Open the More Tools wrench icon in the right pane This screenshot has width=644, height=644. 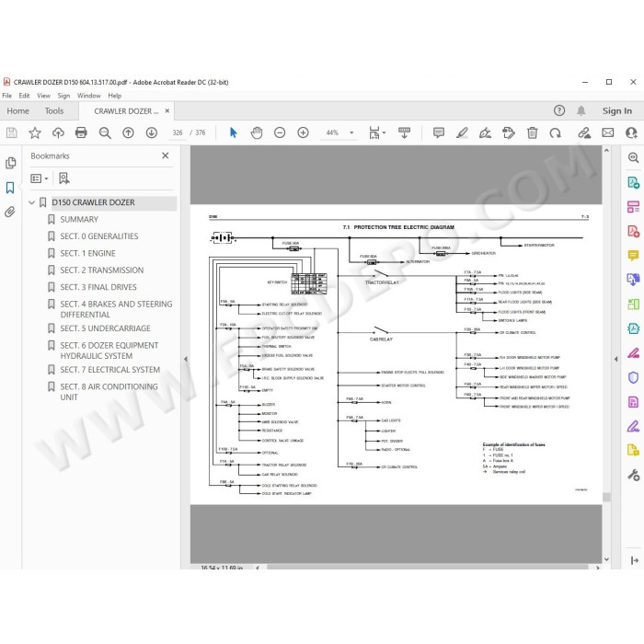tap(633, 476)
